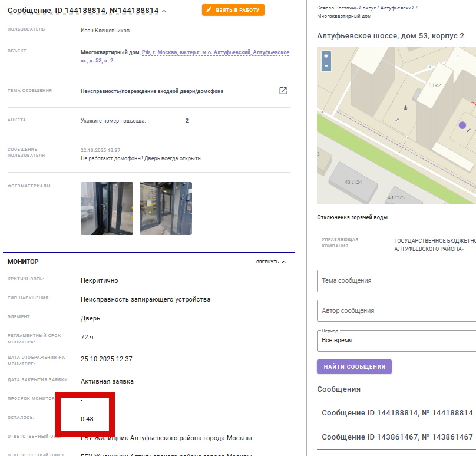This screenshot has height=456, width=476.
Task: Click the user message text 'Не работают домофоны!'
Action: [x=112, y=158]
